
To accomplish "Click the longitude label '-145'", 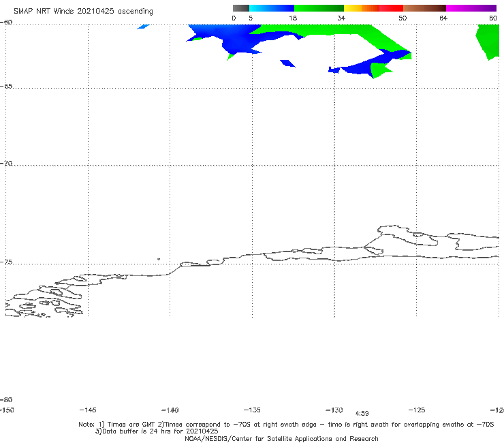I will [x=88, y=410].
